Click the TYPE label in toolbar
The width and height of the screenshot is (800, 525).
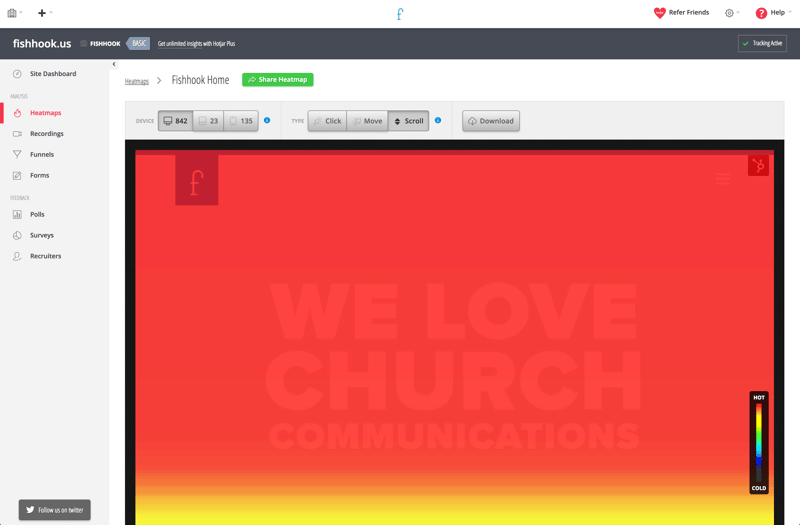pos(297,121)
